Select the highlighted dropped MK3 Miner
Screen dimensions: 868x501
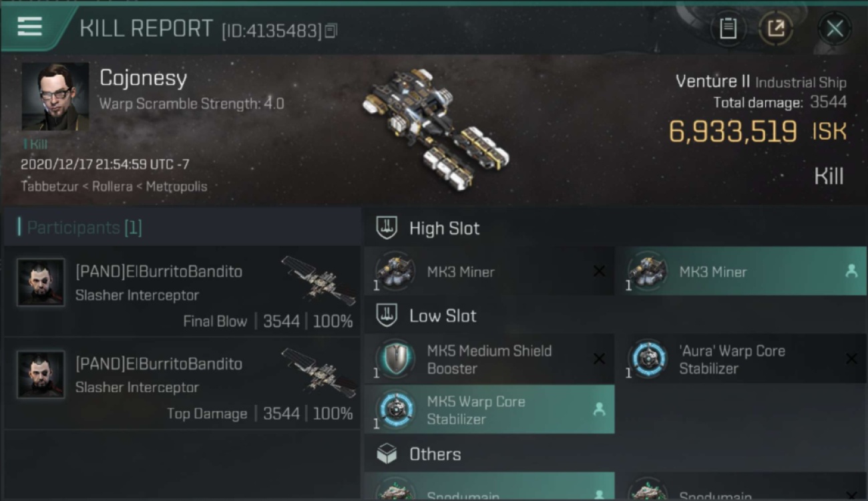tap(740, 271)
